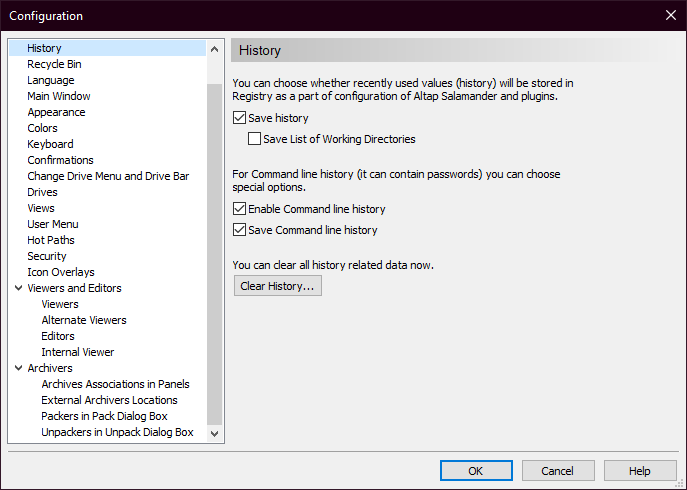The width and height of the screenshot is (687, 490).
Task: Select Change Drive Menu and Drive Bar
Action: [108, 176]
